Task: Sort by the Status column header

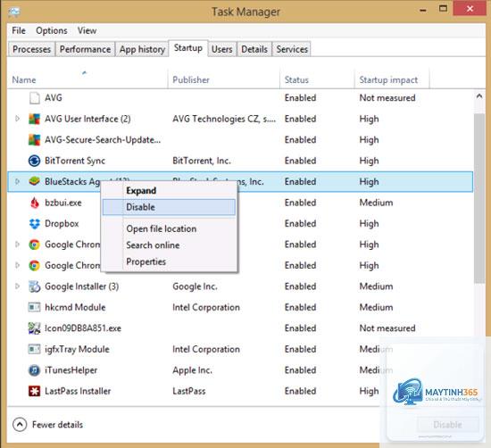Action: coord(317,79)
